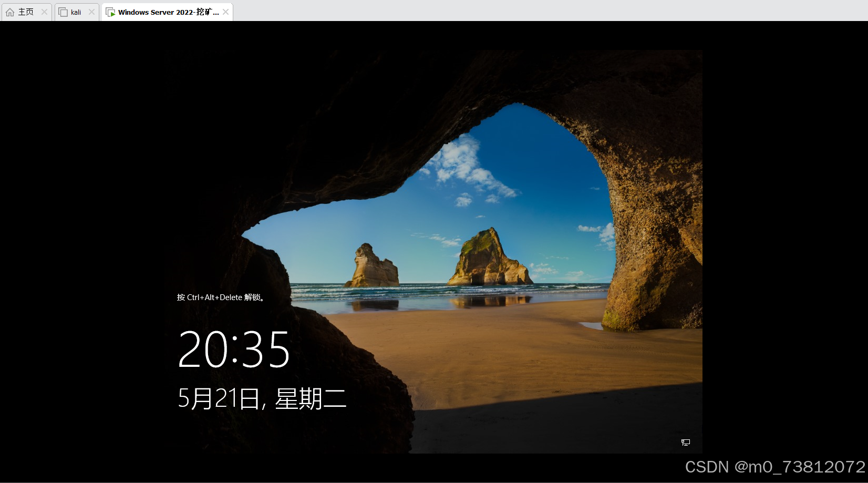The height and width of the screenshot is (483, 868).
Task: Click the kali tab VM icon
Action: (63, 12)
